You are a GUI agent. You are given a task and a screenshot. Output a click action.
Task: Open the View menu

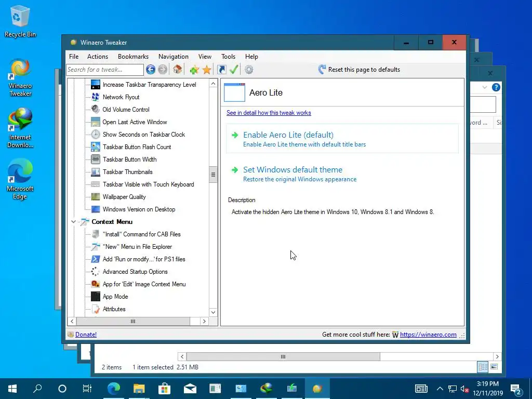tap(205, 57)
